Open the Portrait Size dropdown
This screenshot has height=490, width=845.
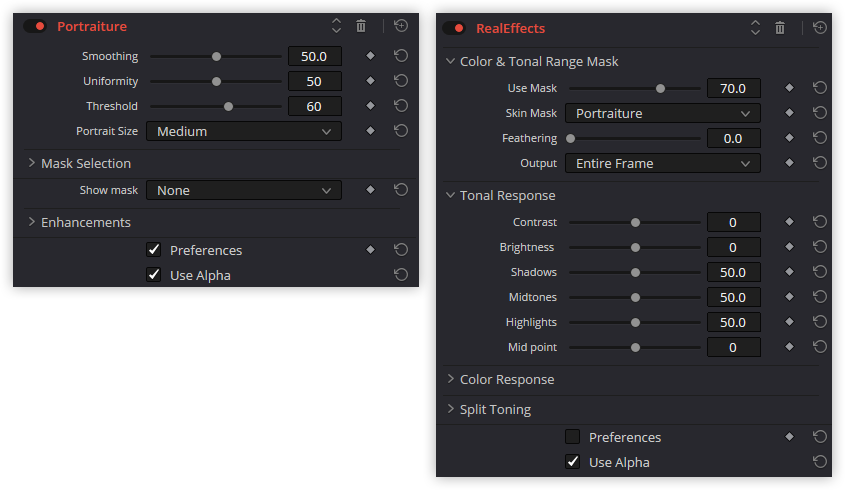(x=244, y=131)
